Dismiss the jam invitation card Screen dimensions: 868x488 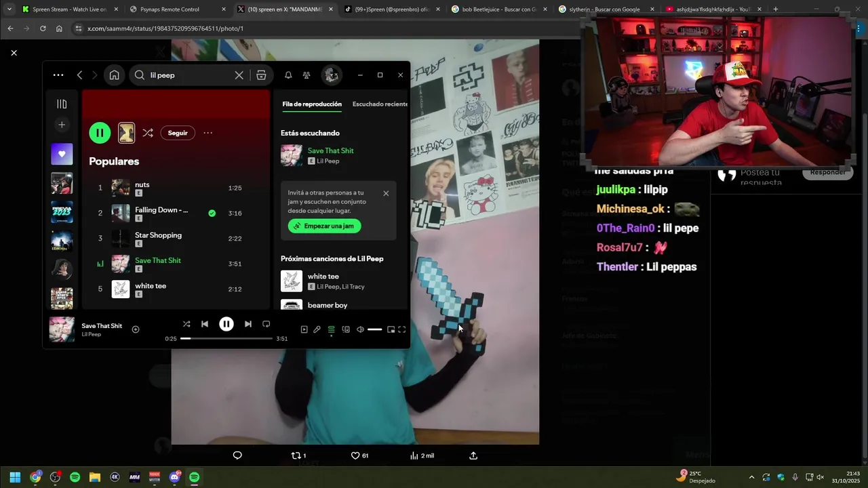(386, 193)
